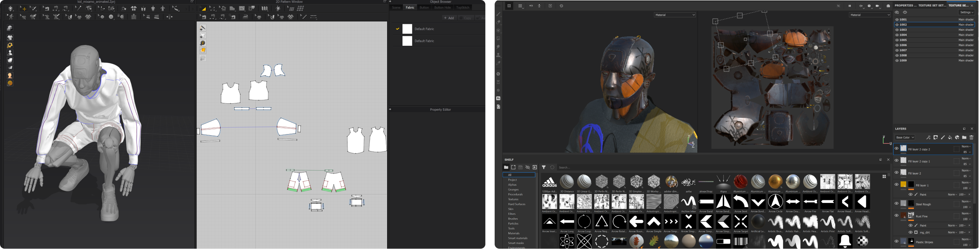This screenshot has width=980, height=249.
Task: Open blend mode dropdown for Steel Rough
Action: tap(966, 201)
